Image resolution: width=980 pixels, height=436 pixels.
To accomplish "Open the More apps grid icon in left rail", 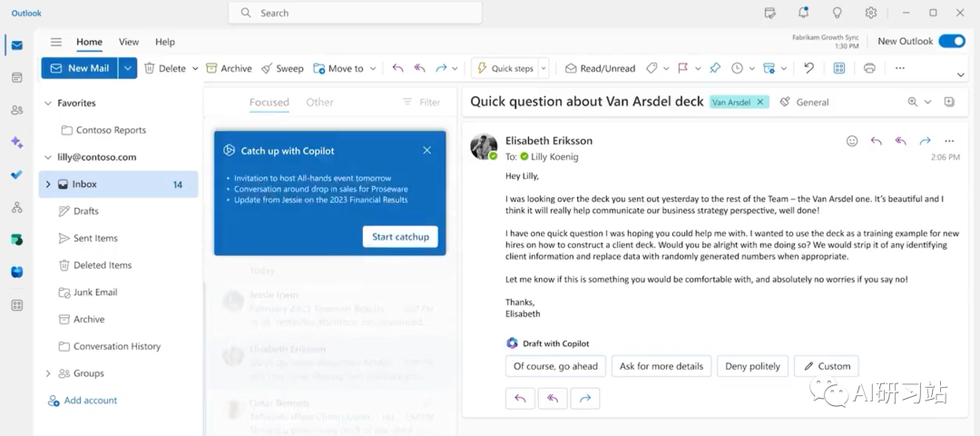I will pyautogui.click(x=17, y=305).
